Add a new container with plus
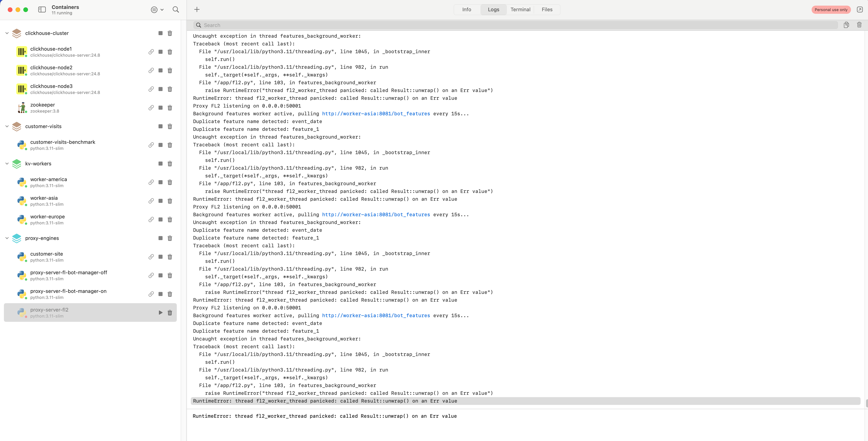 [197, 10]
